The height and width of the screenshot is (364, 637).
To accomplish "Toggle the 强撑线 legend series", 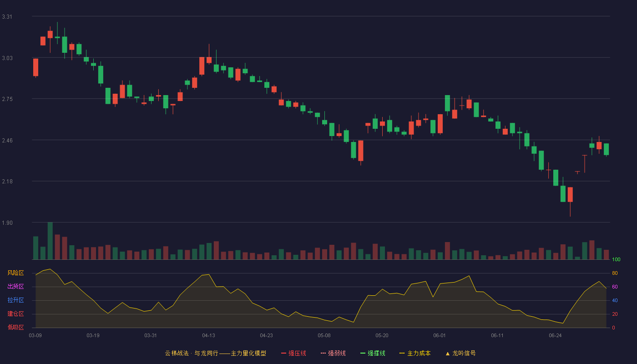I will pyautogui.click(x=373, y=353).
